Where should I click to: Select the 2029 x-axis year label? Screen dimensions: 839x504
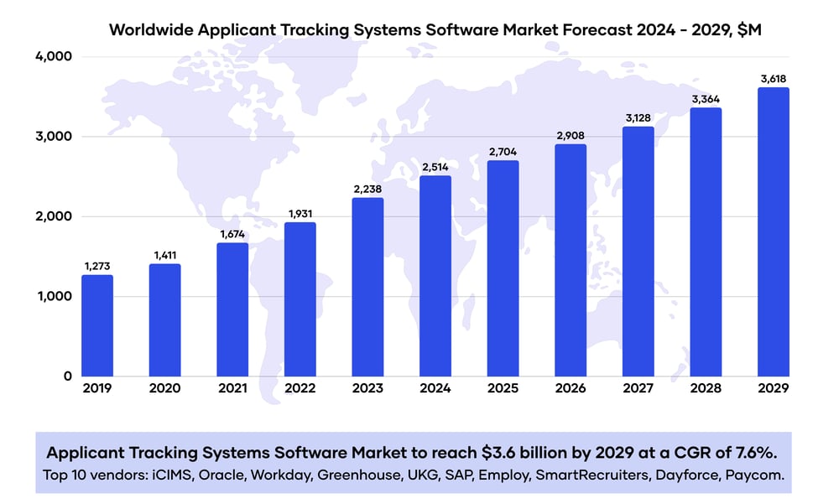pyautogui.click(x=773, y=388)
